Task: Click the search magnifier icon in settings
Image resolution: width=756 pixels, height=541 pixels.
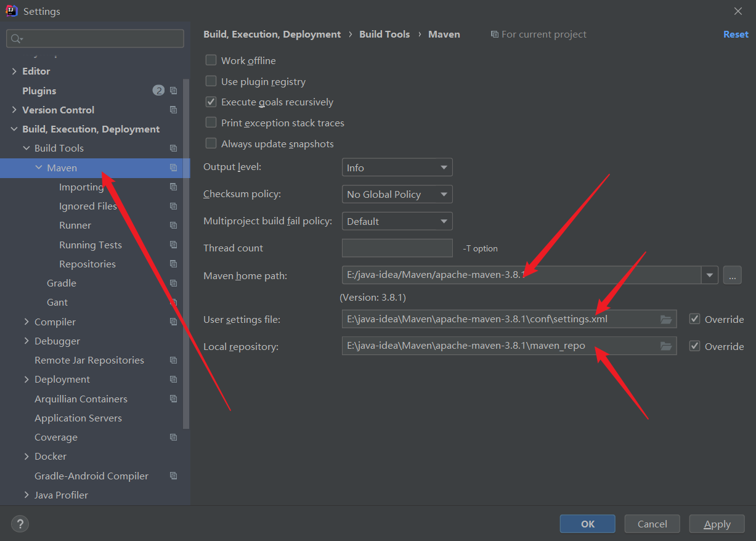Action: coord(16,39)
